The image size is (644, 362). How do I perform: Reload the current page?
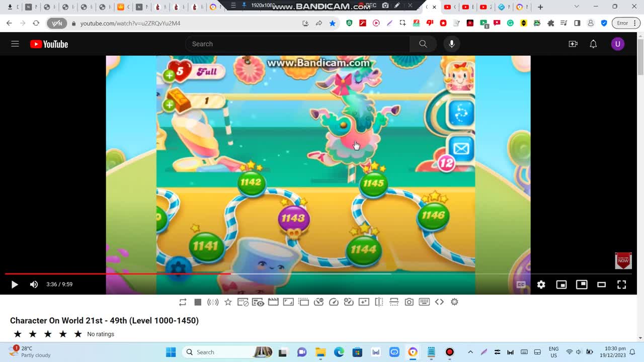(36, 23)
